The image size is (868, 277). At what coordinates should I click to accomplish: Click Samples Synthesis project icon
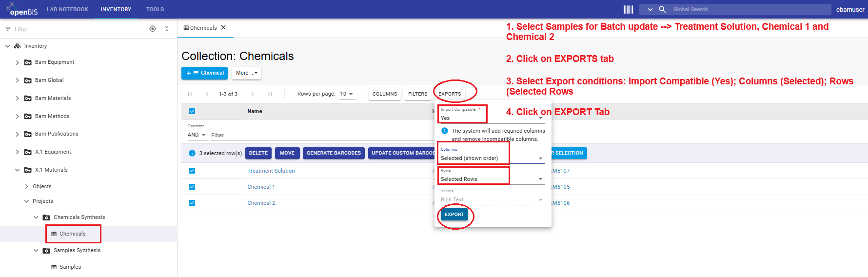46,251
